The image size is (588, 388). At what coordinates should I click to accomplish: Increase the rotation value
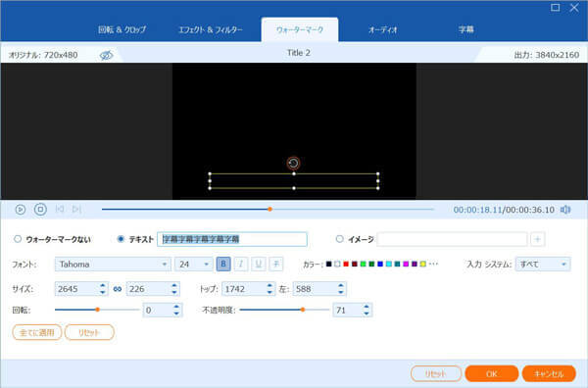coord(176,307)
